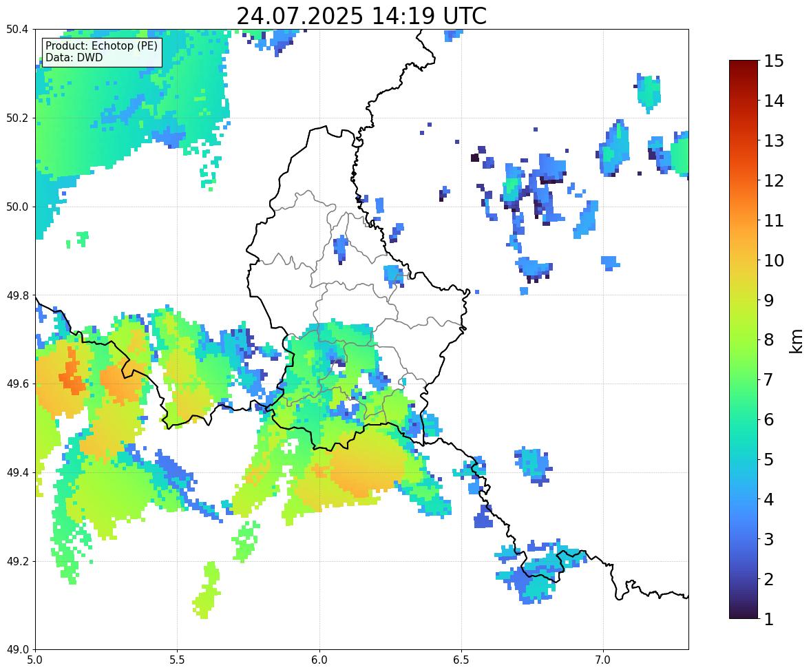The height and width of the screenshot is (672, 811).
Task: Click longitude tick label '6.5'
Action: click(x=461, y=660)
